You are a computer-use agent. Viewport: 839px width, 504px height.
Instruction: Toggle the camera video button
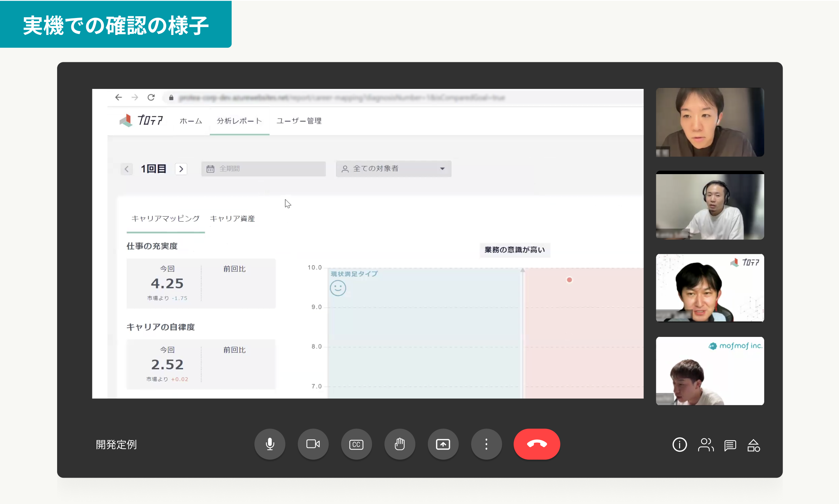pyautogui.click(x=313, y=444)
